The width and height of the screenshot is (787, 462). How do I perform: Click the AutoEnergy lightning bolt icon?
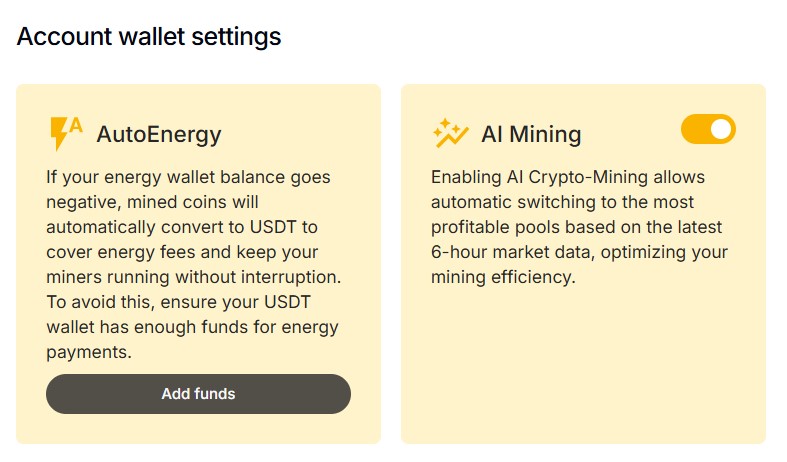(x=66, y=133)
